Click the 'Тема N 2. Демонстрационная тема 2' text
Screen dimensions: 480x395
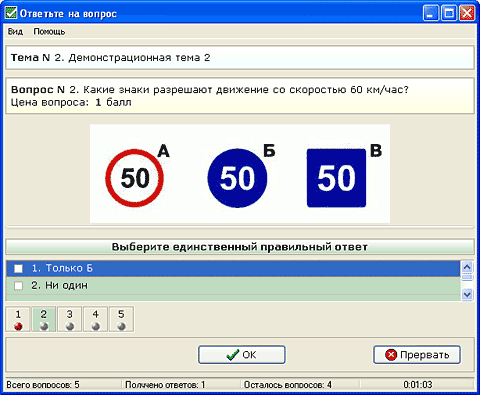coord(110,58)
